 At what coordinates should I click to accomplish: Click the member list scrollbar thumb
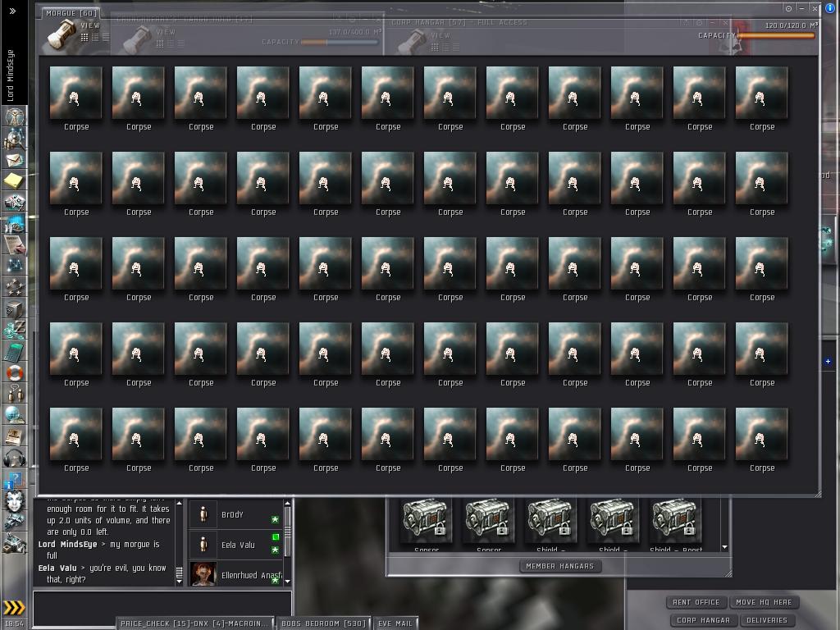(288, 532)
